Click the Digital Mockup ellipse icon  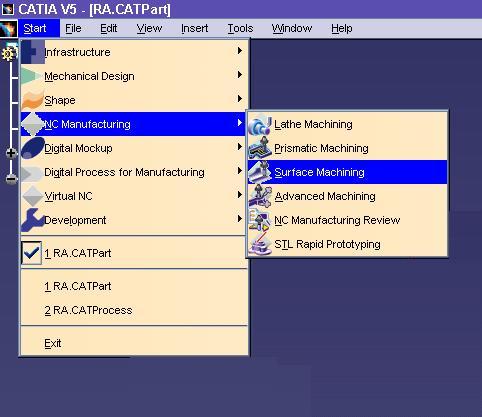(32, 148)
